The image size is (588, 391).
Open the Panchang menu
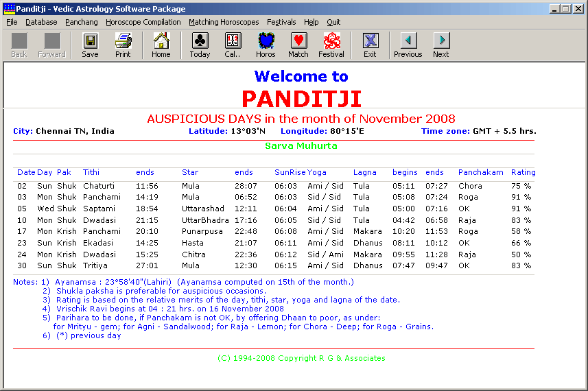[x=82, y=22]
